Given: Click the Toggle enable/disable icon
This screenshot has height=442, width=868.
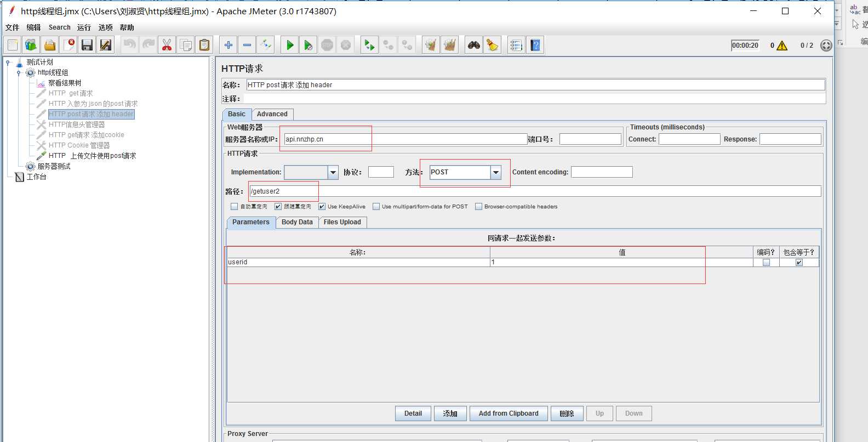Looking at the screenshot, I should [266, 45].
